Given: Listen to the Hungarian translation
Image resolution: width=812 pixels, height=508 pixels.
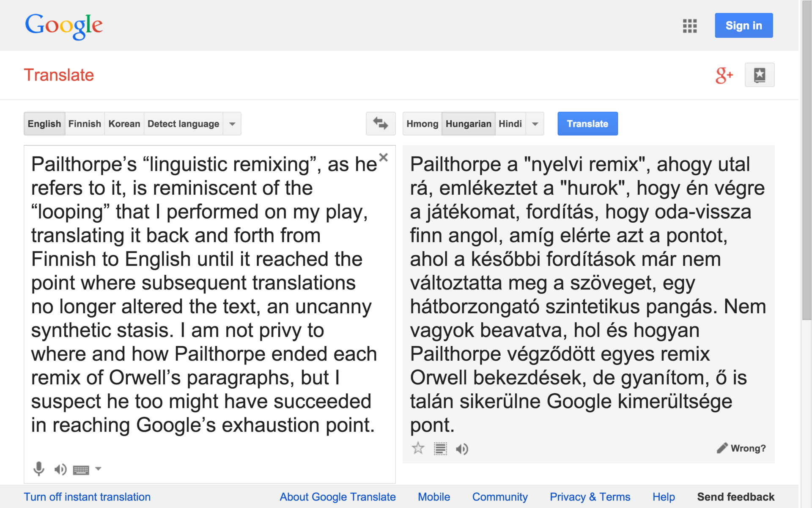Looking at the screenshot, I should [462, 449].
